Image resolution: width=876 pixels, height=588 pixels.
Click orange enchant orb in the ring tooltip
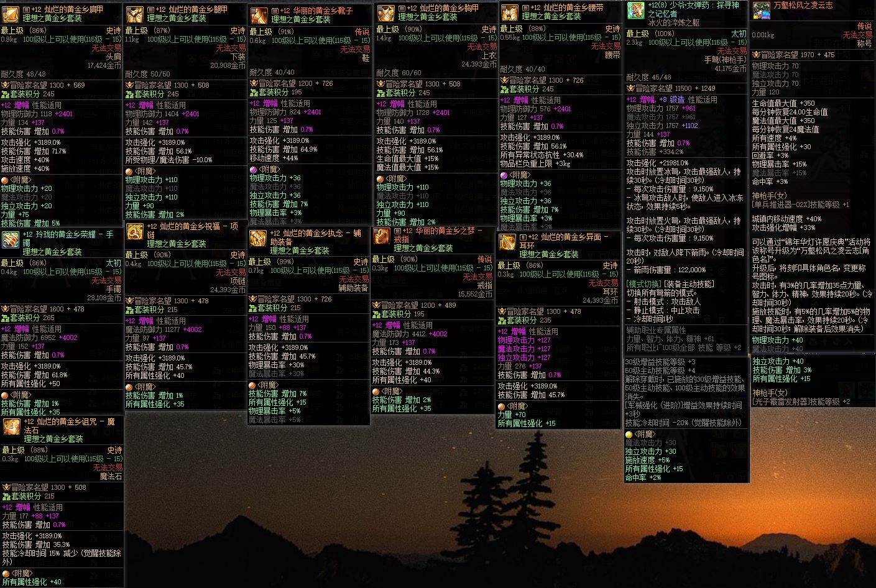(x=376, y=392)
